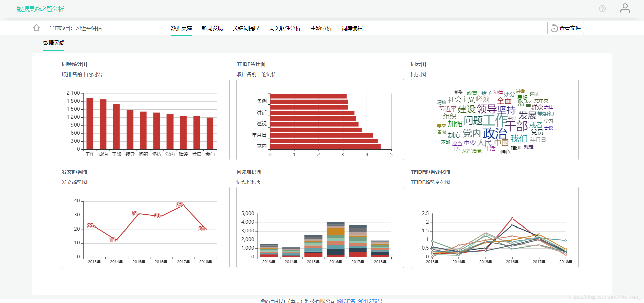
Task: Click the red peak point at 2016年 in TFIDF trend
Action: click(512, 218)
